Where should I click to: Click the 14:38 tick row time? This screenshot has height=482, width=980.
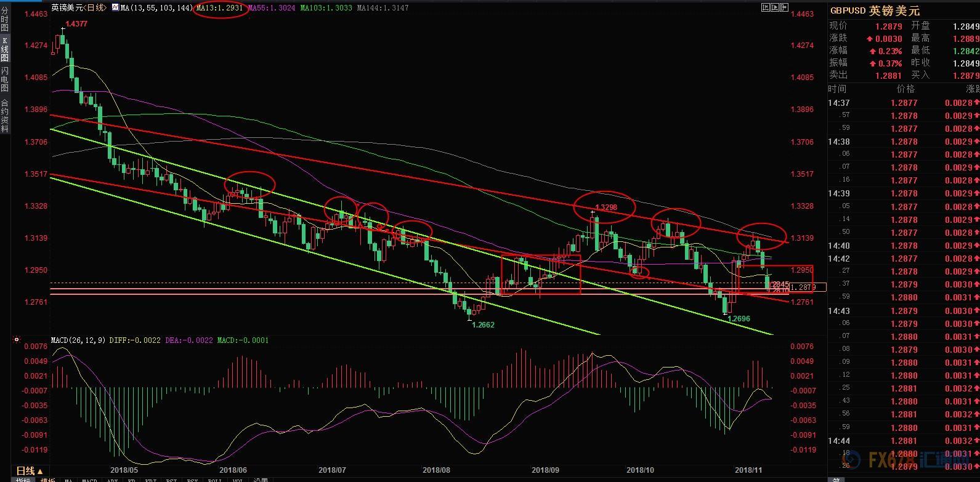coord(839,142)
